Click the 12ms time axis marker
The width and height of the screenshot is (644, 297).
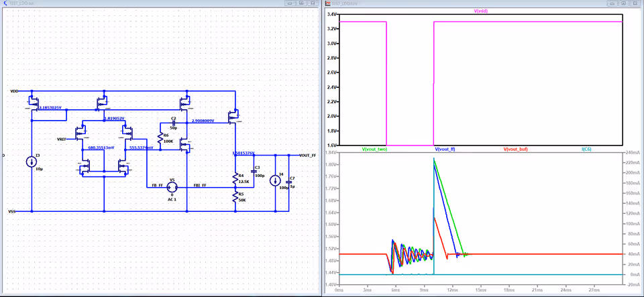click(x=453, y=290)
